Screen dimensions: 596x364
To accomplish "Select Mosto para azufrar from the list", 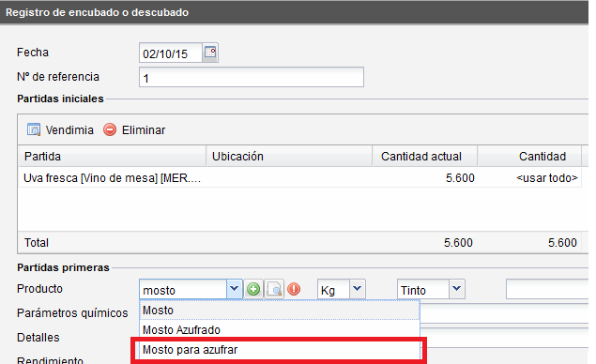I will (280, 350).
